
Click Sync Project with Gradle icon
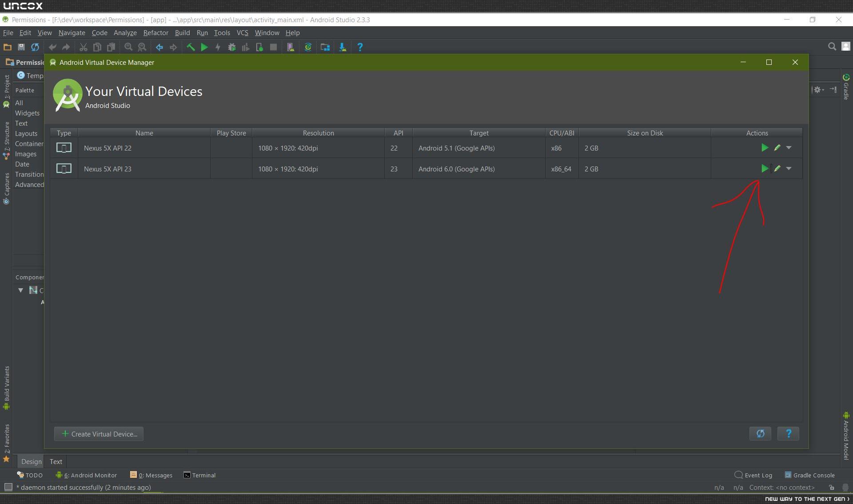tap(308, 47)
